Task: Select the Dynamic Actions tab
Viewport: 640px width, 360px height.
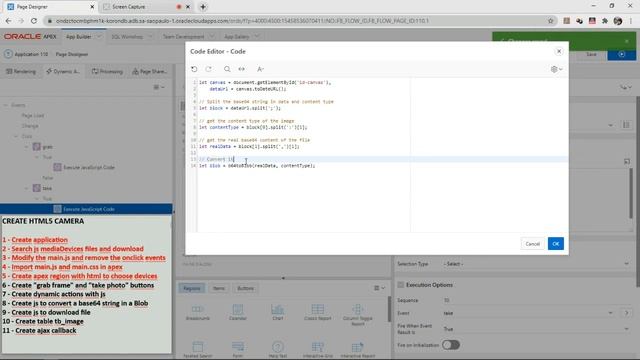Action: pos(63,71)
